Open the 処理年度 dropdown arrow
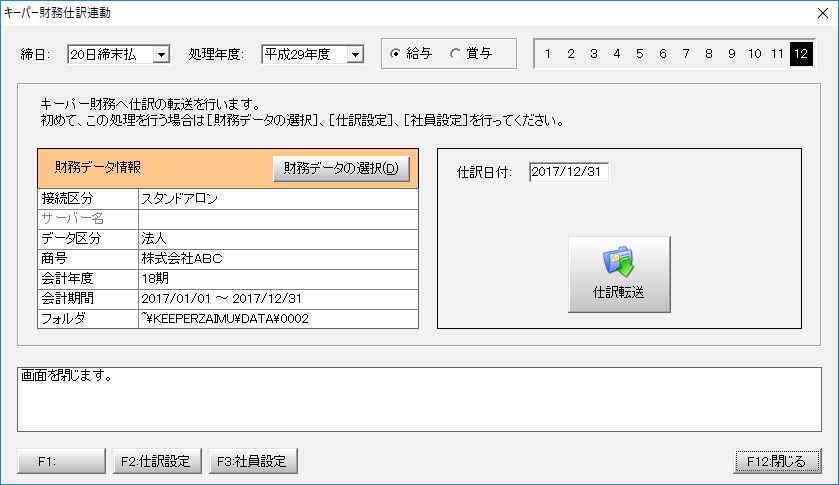 click(355, 54)
